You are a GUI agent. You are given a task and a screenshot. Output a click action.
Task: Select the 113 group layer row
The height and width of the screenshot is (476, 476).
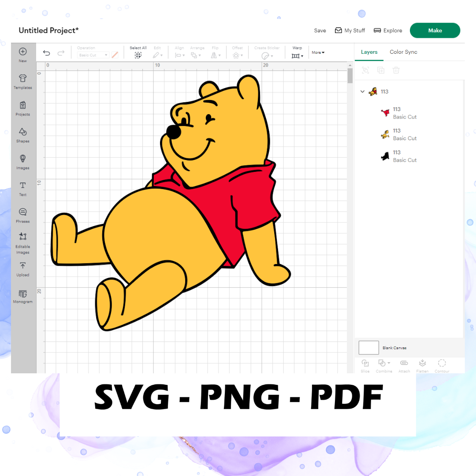click(x=410, y=91)
